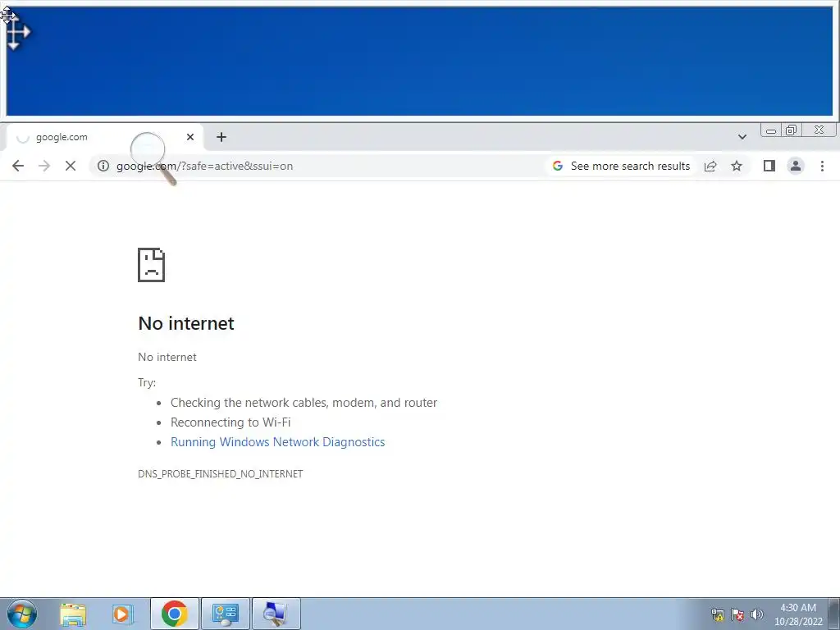Launch Windows Media Player from the taskbar

tap(122, 614)
